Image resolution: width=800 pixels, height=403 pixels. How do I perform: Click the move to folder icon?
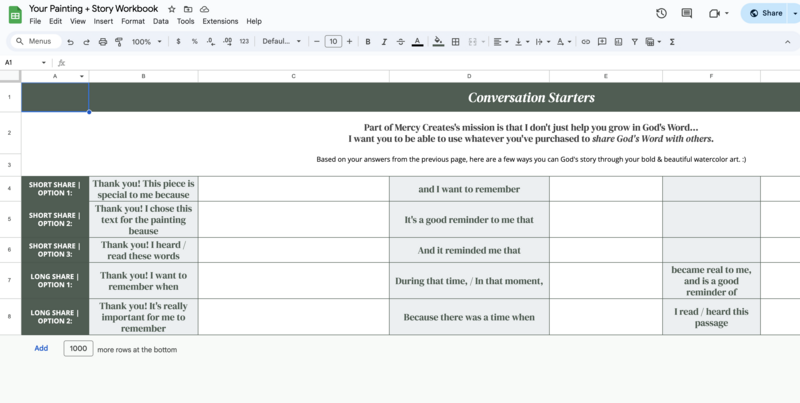(x=188, y=9)
